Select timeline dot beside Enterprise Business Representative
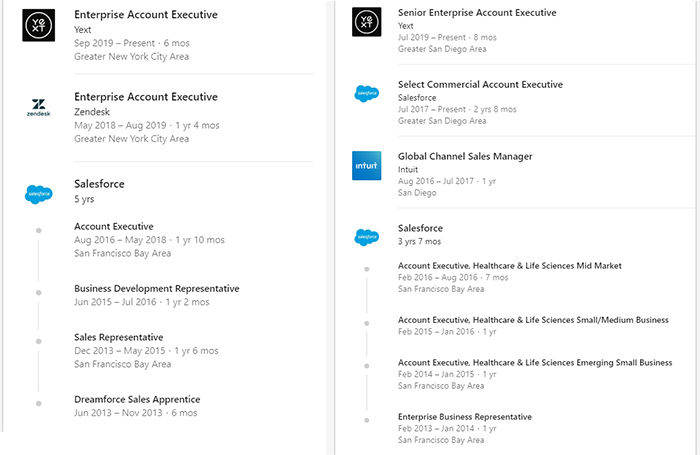The width and height of the screenshot is (700, 455). [367, 418]
